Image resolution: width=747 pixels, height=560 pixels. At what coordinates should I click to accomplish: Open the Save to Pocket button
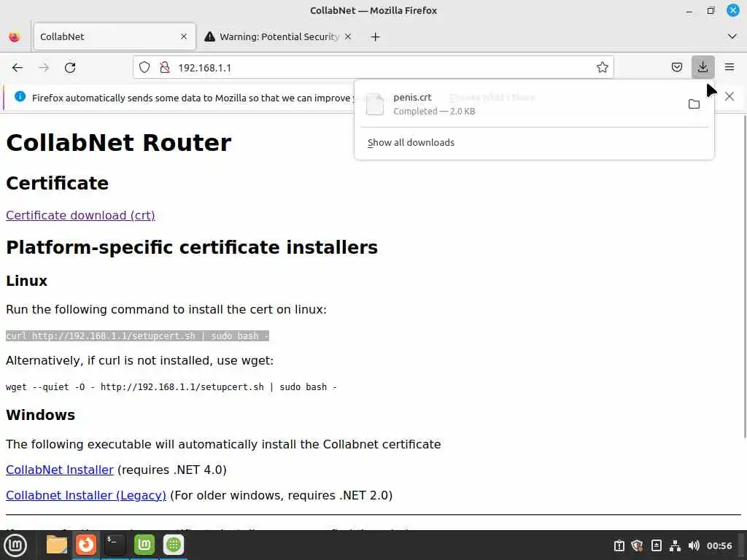pyautogui.click(x=676, y=67)
